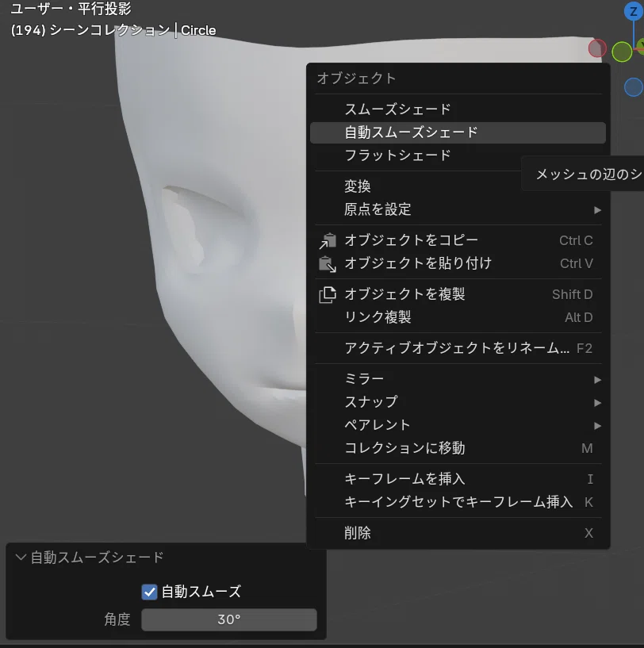Choose アクティブオブジェクトをリネーム entry
Screen dimensions: 644x648
[458, 348]
